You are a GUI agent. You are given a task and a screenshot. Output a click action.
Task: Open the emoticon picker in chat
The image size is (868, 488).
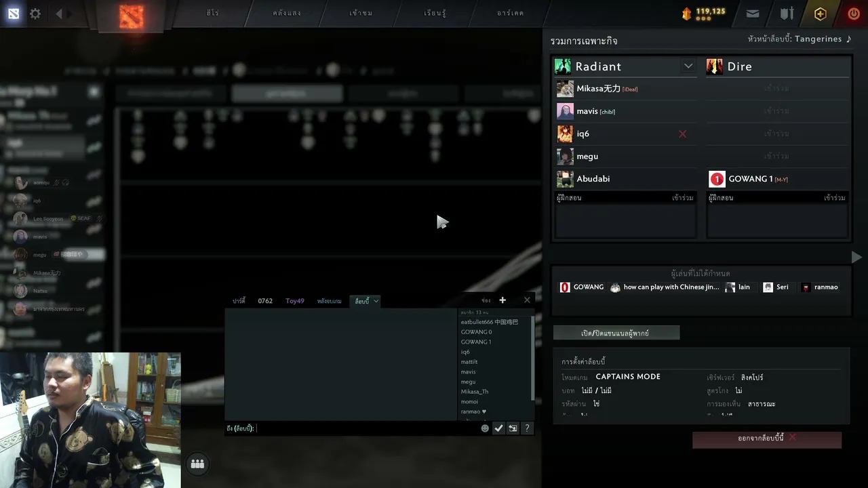(x=485, y=428)
